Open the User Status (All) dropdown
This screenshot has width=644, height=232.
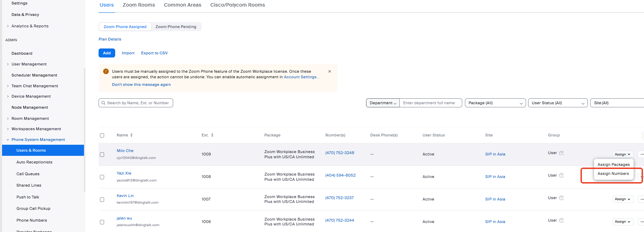[558, 103]
